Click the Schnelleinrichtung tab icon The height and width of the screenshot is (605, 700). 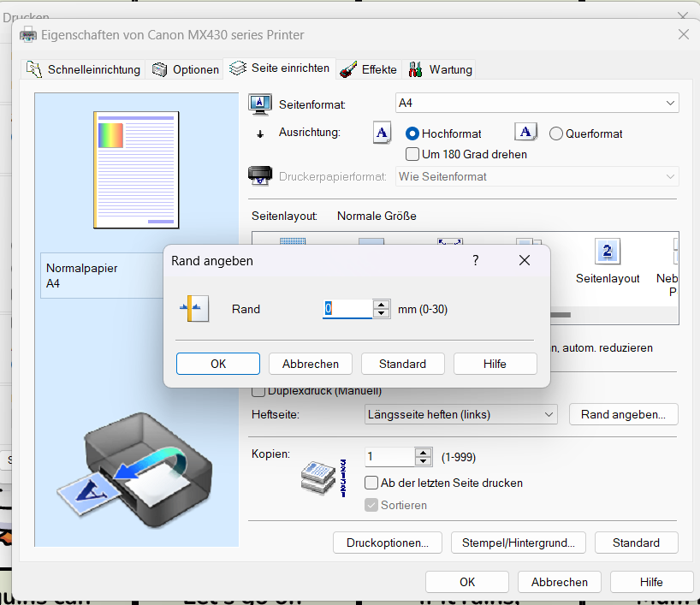[34, 69]
